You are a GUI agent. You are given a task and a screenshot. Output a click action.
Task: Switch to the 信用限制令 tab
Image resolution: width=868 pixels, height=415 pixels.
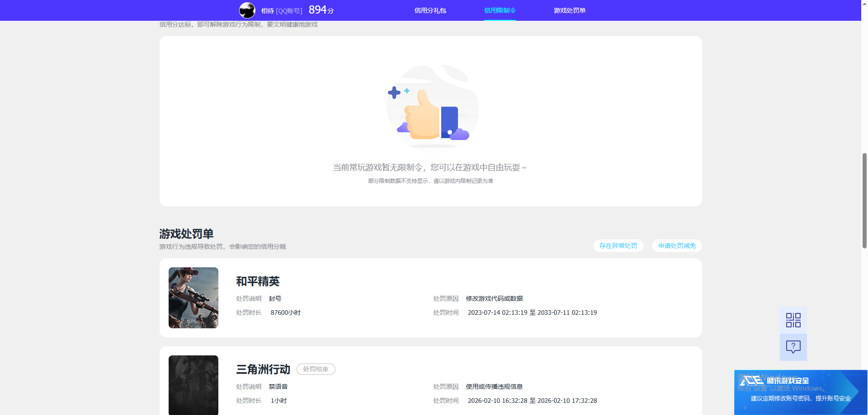pyautogui.click(x=500, y=10)
